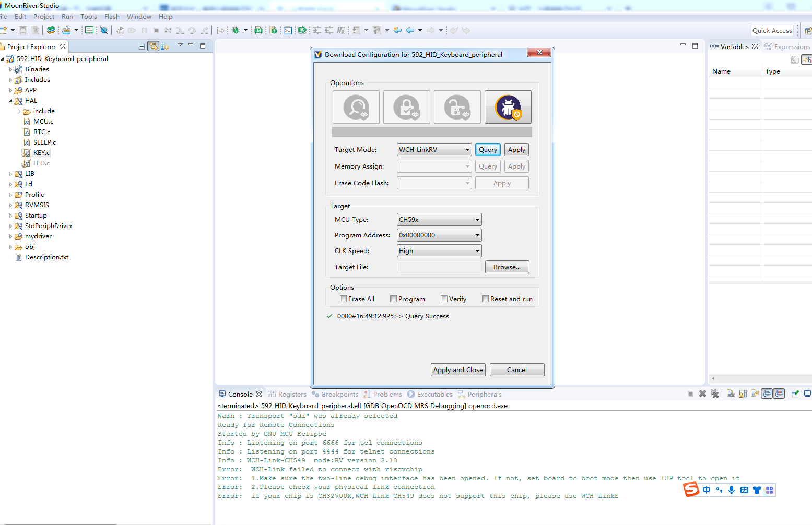812x525 pixels.
Task: Expand the Binaries node
Action: click(10, 69)
